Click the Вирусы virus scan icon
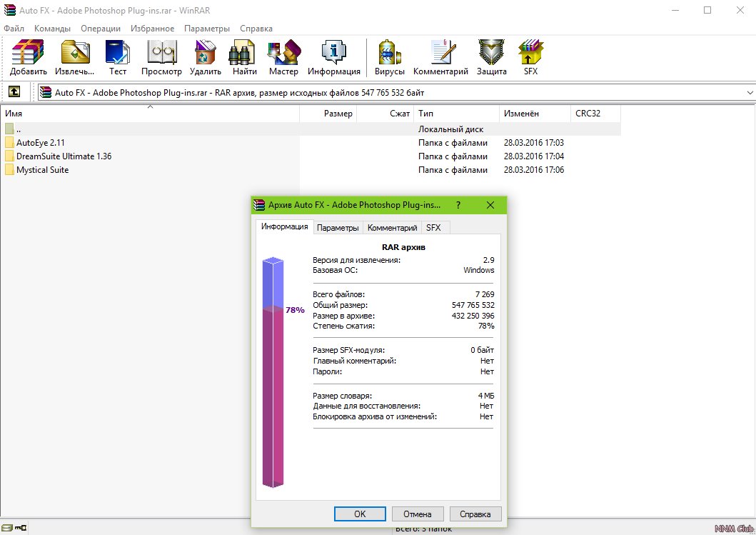Image resolution: width=756 pixels, height=535 pixels. click(x=390, y=54)
